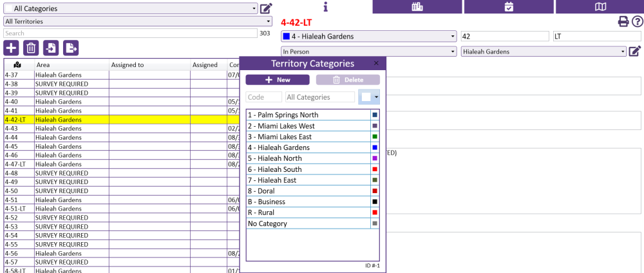Open the 4 - Hialeah Gardens category dropdown
This screenshot has height=273, width=644.
coord(368,37)
